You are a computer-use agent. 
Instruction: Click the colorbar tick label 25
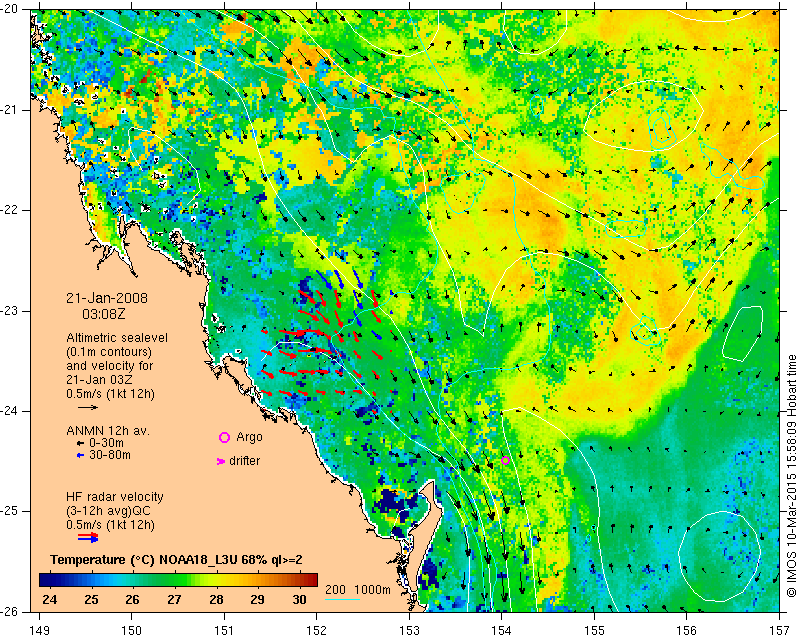point(91,599)
